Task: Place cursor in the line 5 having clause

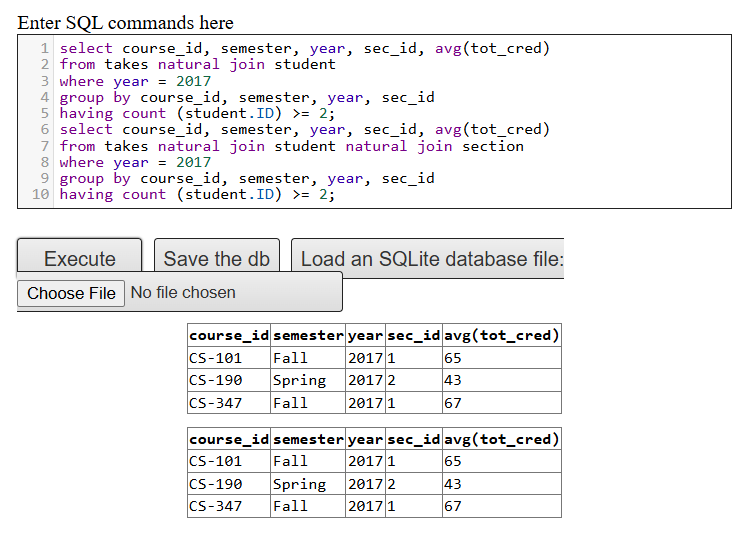Action: (x=197, y=113)
